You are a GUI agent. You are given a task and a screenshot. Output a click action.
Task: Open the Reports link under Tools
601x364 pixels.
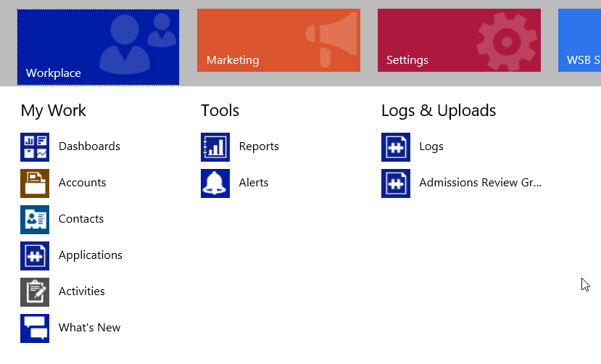click(x=259, y=146)
